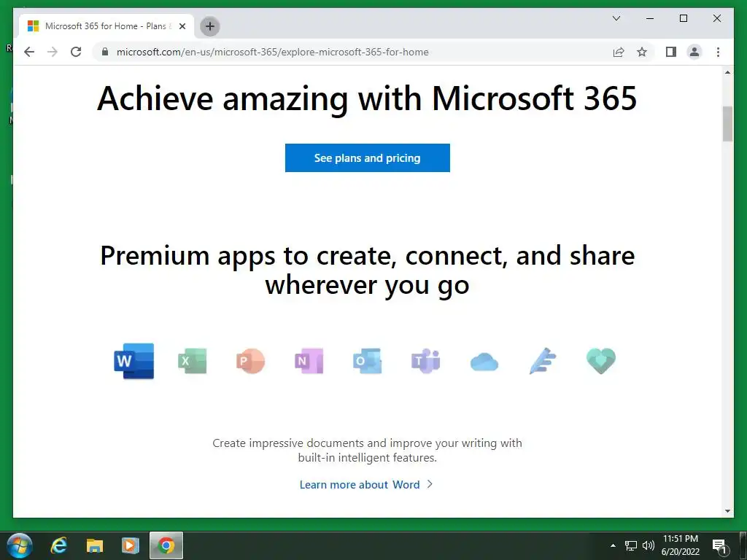
Task: Select the Editor pen icon
Action: point(543,361)
